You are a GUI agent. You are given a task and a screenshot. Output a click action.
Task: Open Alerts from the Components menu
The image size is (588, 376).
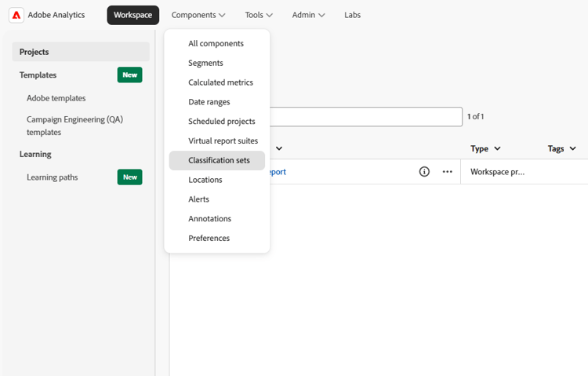point(216,199)
